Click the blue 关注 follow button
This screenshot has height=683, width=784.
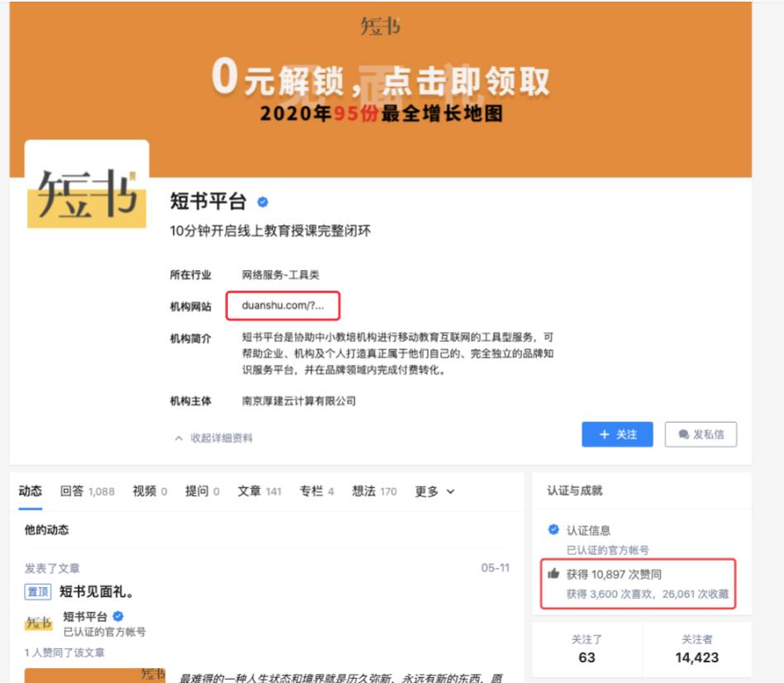click(x=617, y=434)
